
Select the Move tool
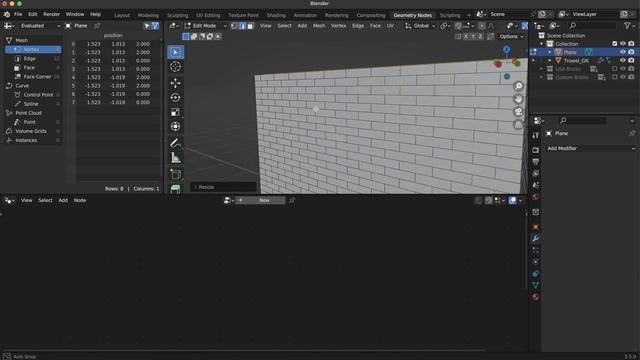coord(176,83)
